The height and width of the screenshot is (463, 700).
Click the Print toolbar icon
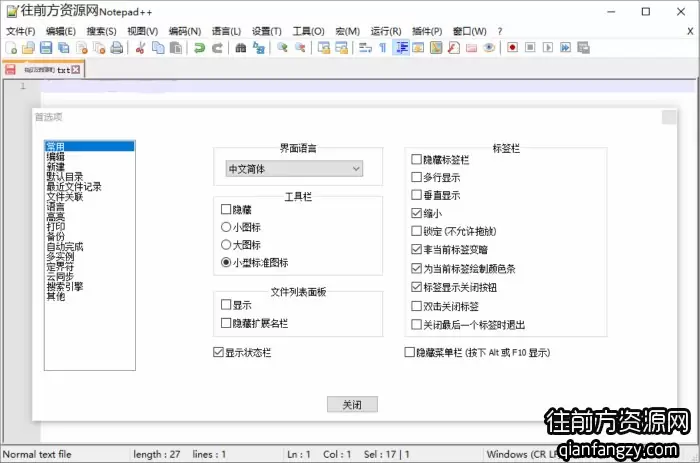coord(117,47)
